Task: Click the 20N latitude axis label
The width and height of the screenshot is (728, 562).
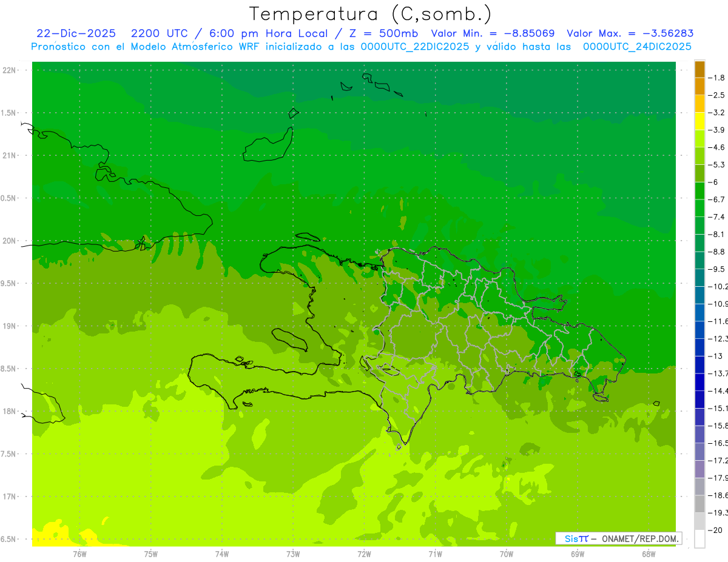Action: [10, 241]
